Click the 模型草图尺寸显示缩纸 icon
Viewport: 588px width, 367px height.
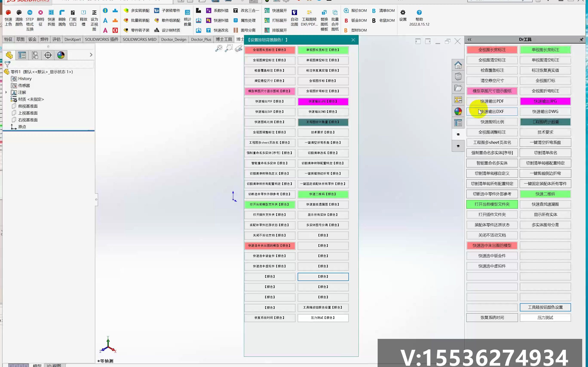point(492,91)
